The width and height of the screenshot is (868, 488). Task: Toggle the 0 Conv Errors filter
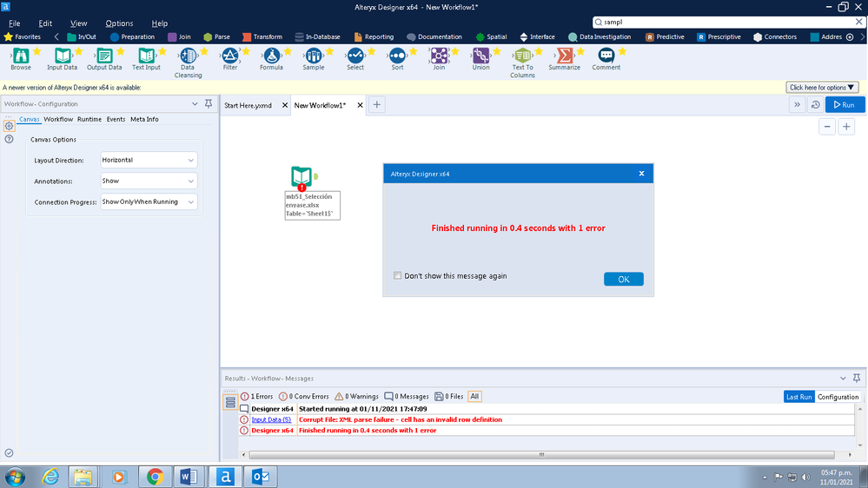[x=304, y=396]
